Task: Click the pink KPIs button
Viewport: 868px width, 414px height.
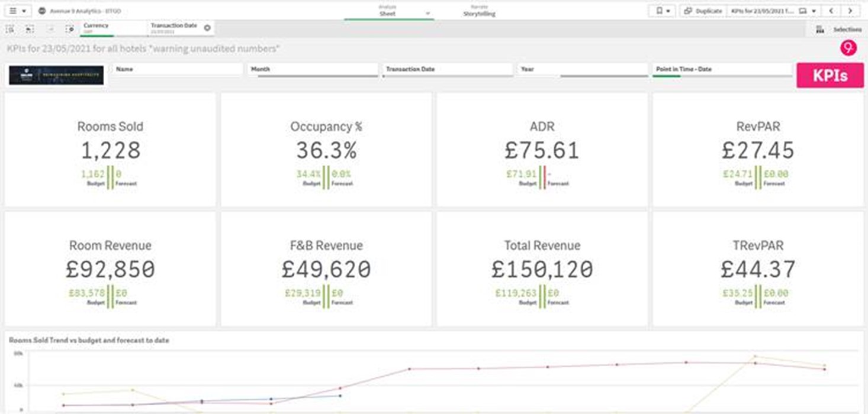Action: tap(830, 76)
